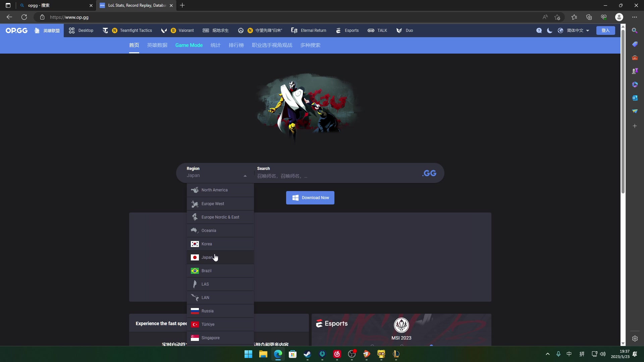Viewport: 644px width, 362px height.
Task: Select LAN region
Action: coord(220,298)
